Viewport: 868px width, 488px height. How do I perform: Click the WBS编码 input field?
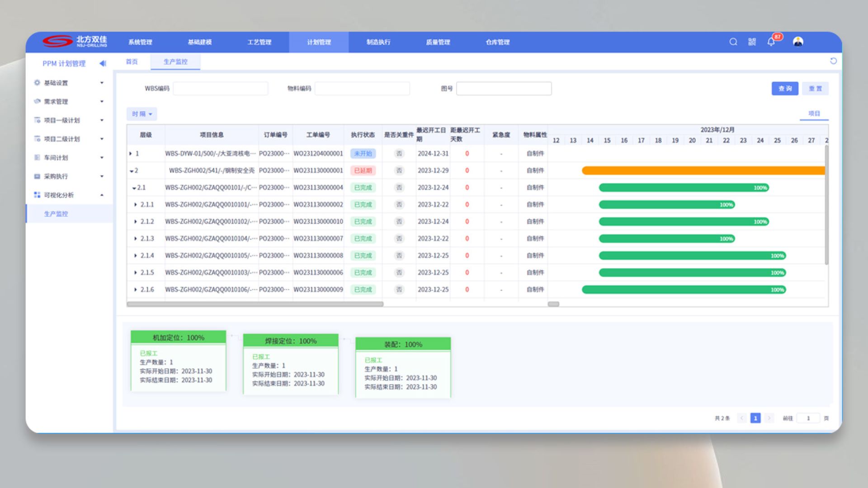pos(220,89)
